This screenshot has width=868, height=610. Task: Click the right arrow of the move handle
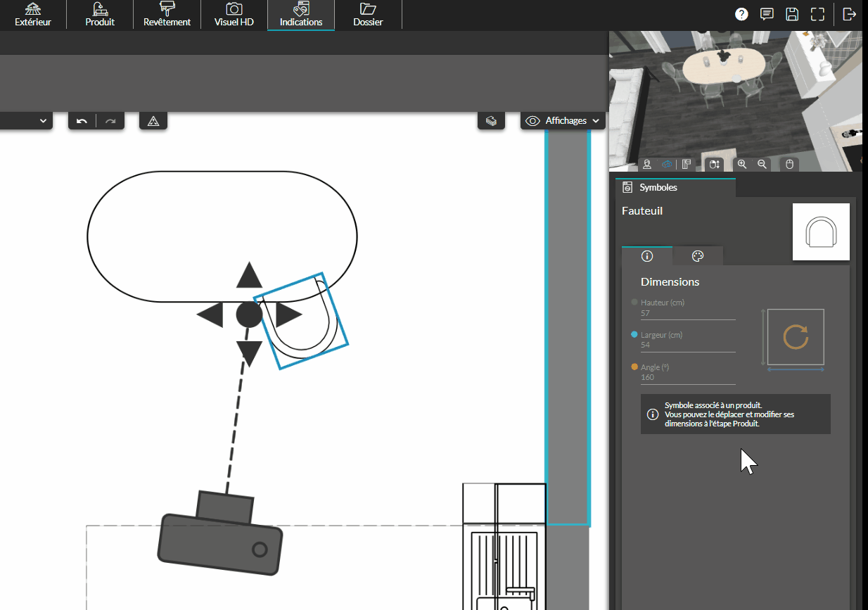[x=288, y=314]
